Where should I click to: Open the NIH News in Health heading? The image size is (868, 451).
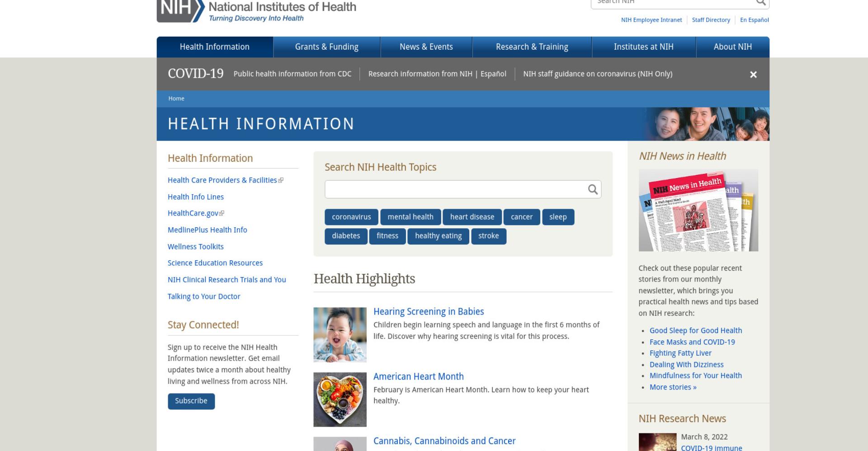coord(682,156)
